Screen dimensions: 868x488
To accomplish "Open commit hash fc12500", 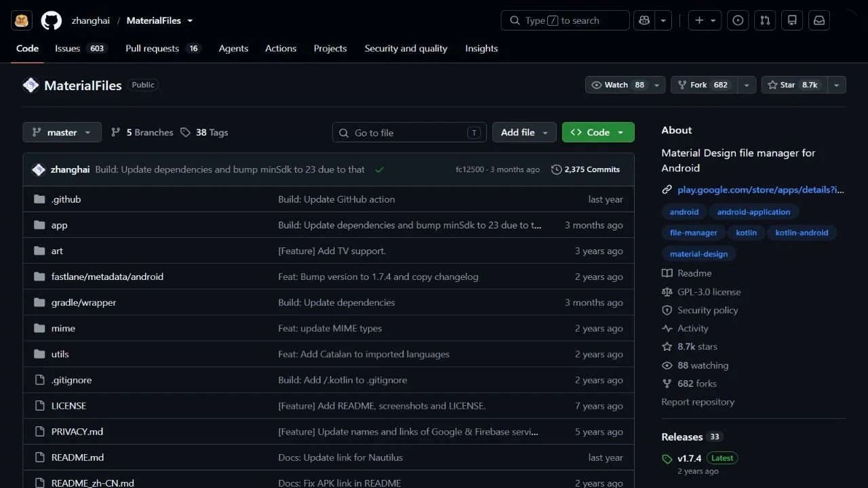I will click(470, 169).
